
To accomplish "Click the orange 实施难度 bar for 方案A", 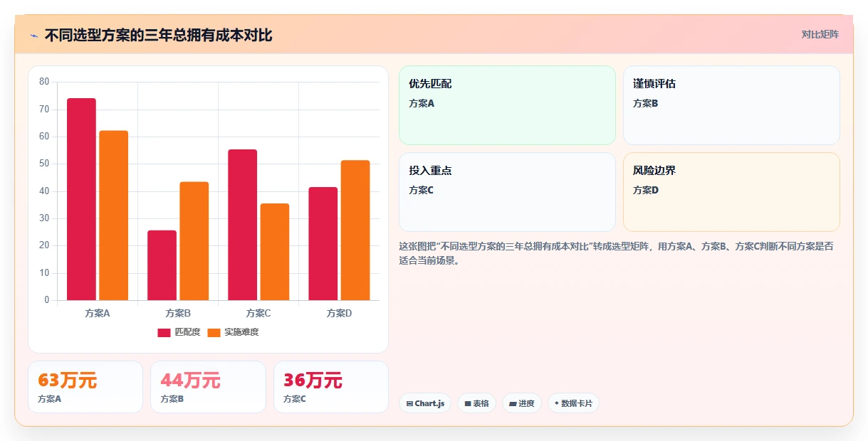I will 114,216.
